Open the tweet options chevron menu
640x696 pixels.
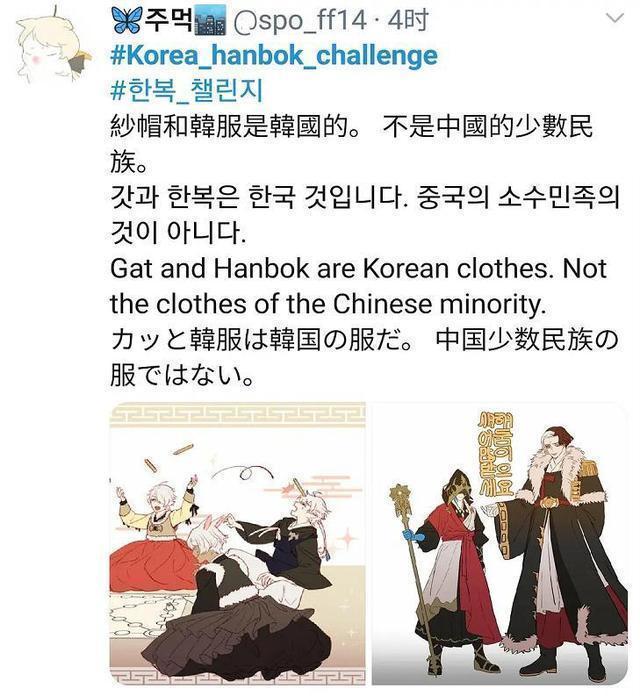(615, 18)
